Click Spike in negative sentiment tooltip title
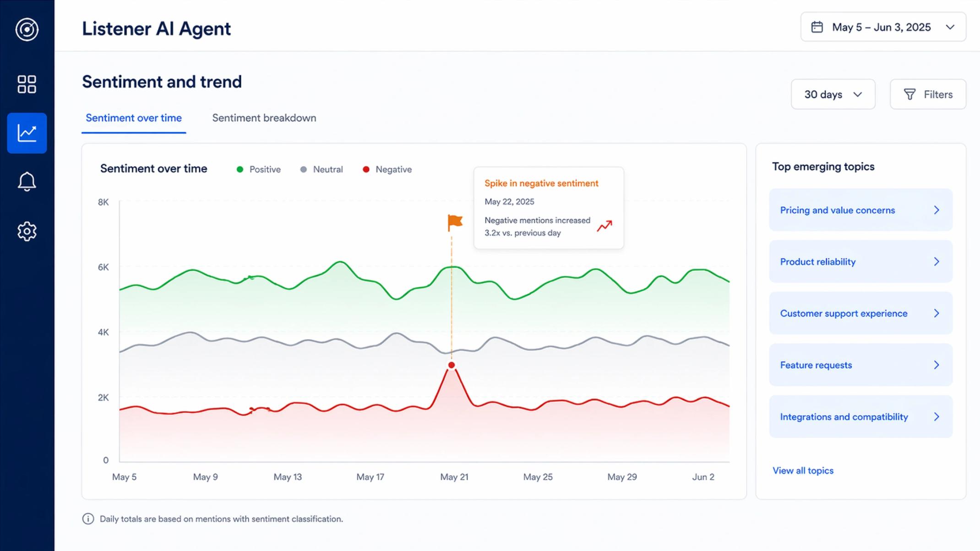 541,183
